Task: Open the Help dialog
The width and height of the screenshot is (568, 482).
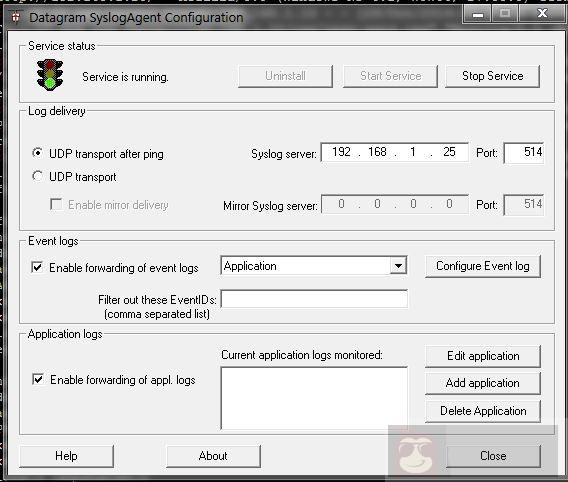Action: 66,456
